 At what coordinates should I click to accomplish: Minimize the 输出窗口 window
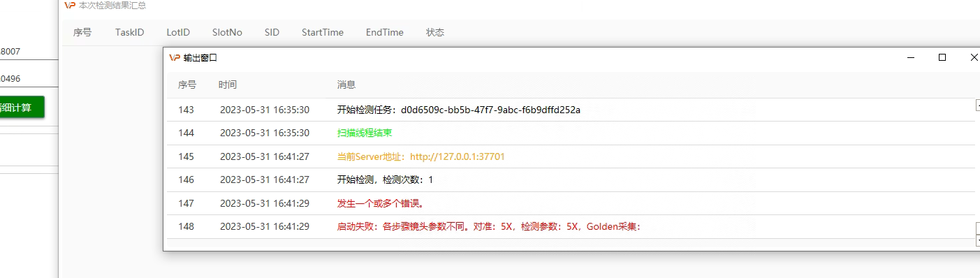point(910,57)
